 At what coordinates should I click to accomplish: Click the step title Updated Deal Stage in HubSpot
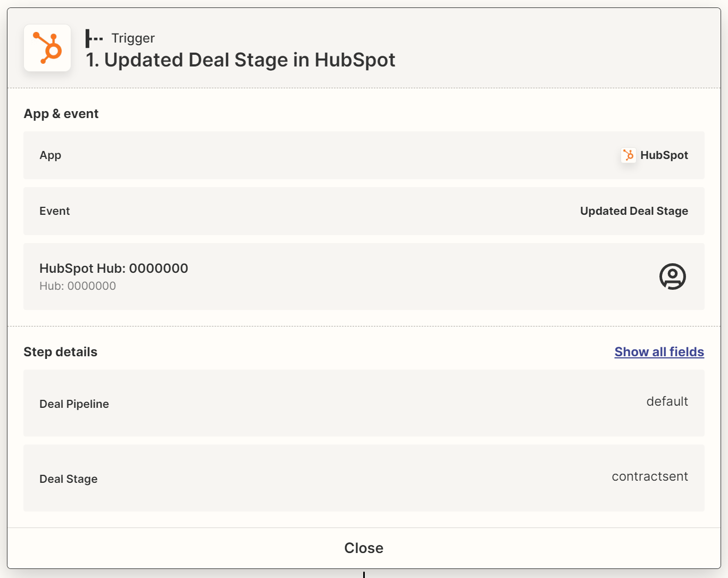pos(241,60)
